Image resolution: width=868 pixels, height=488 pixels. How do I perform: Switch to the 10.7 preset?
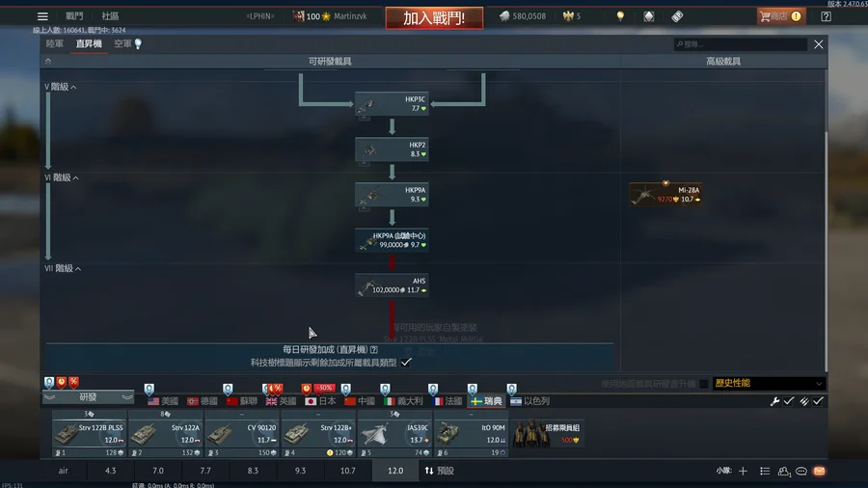click(x=347, y=471)
